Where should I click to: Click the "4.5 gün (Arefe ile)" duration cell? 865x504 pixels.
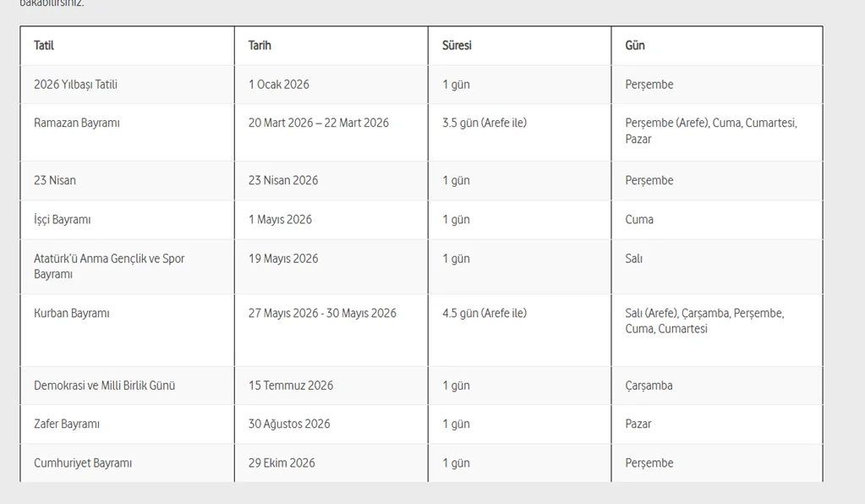pos(485,314)
